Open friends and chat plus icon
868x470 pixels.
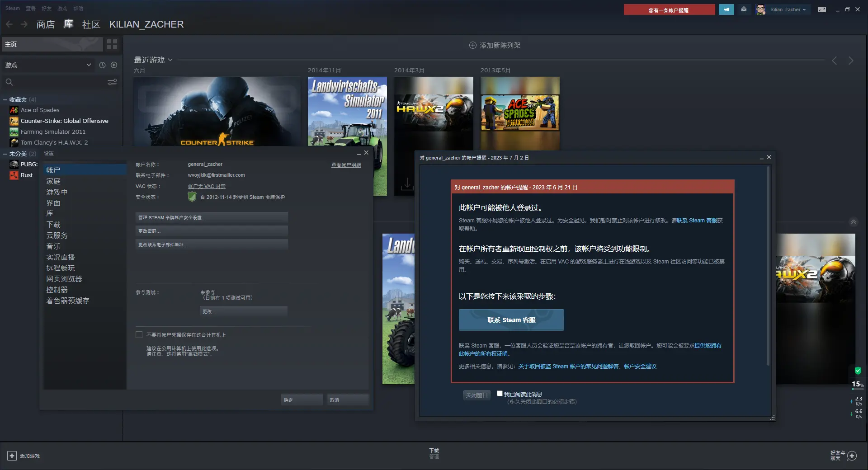pyautogui.click(x=852, y=456)
